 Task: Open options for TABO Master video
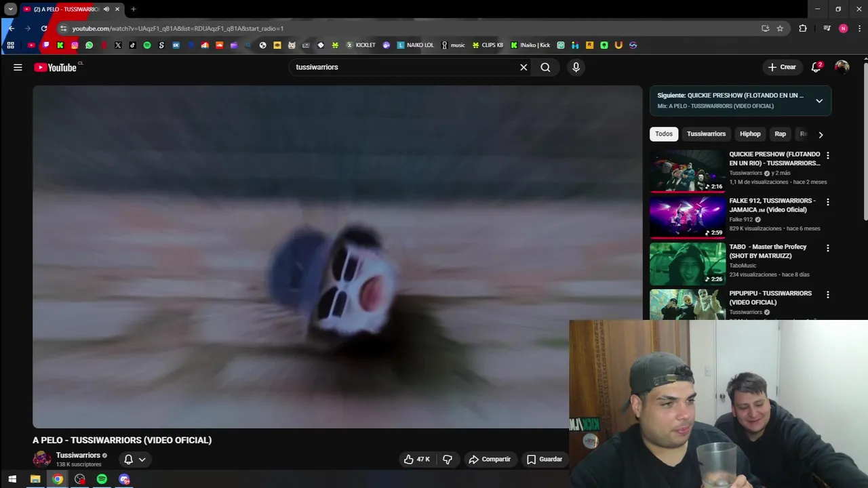827,248
